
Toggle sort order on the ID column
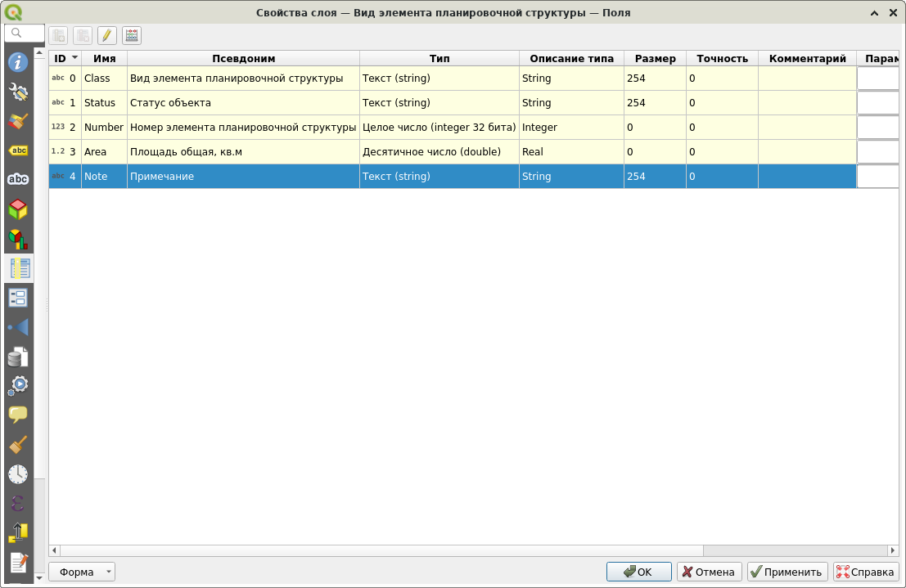point(64,58)
